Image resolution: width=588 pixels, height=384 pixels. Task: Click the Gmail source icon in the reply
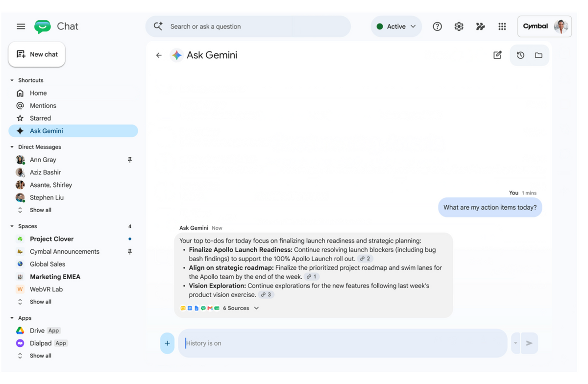point(210,308)
